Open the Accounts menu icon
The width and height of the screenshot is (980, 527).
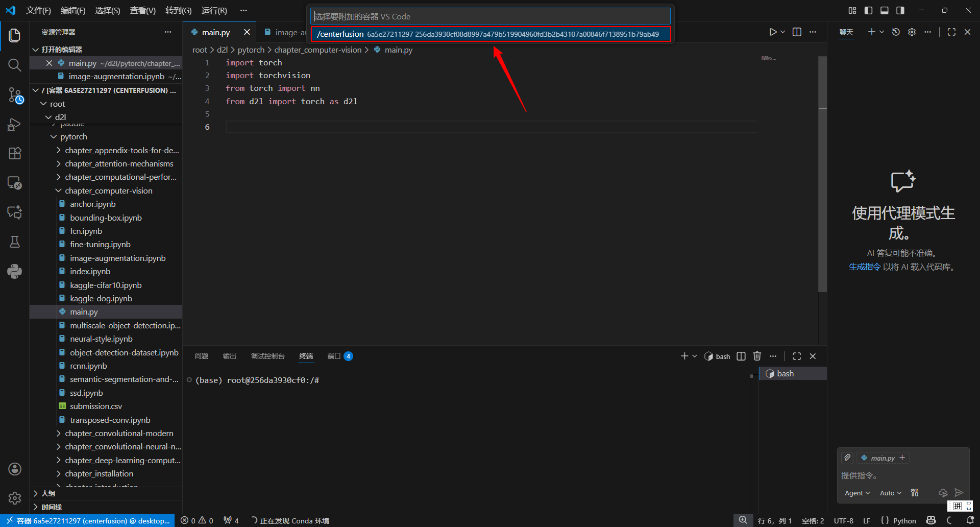(x=14, y=469)
